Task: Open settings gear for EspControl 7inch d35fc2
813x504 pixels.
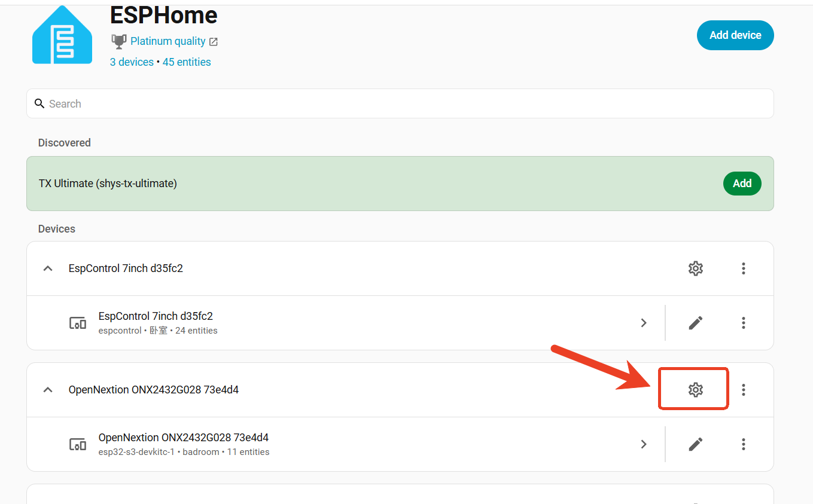Action: click(x=695, y=268)
